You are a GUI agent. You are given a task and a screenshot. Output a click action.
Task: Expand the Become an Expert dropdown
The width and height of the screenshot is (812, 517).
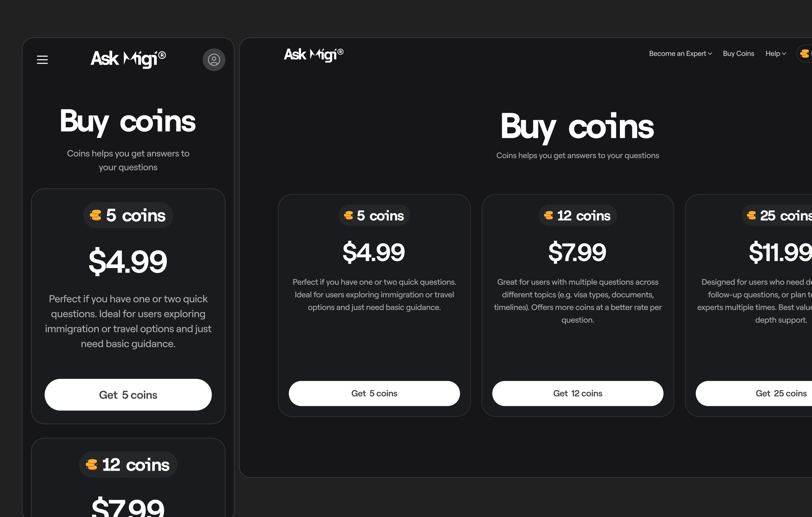(680, 54)
